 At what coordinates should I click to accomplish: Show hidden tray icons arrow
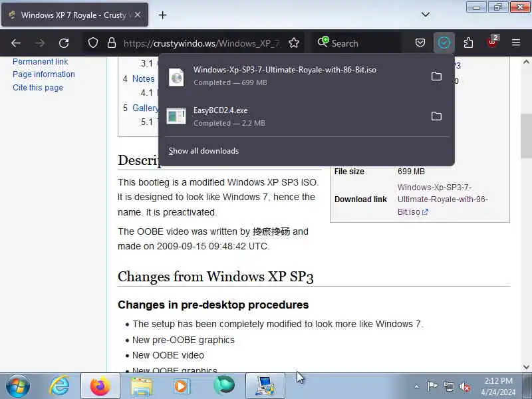click(417, 386)
